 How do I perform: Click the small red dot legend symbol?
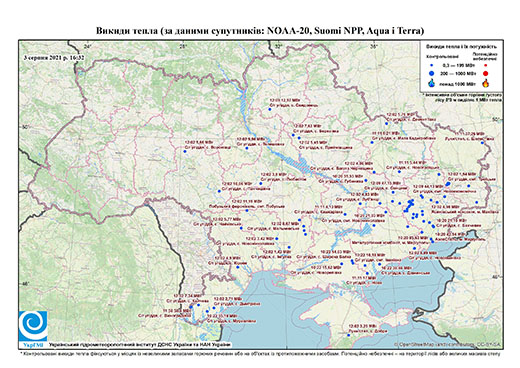pyautogui.click(x=485, y=65)
